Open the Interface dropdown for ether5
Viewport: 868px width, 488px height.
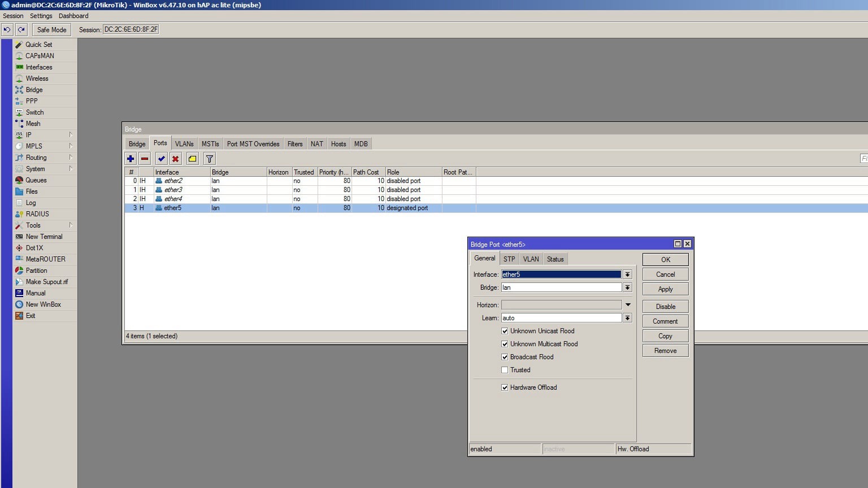coord(627,274)
